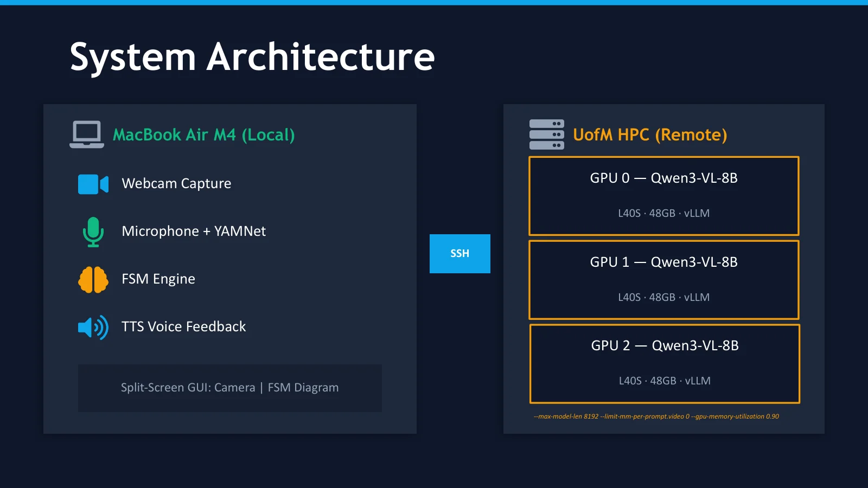Click the System Architecture title
Viewport: 868px width, 488px height.
(252, 57)
